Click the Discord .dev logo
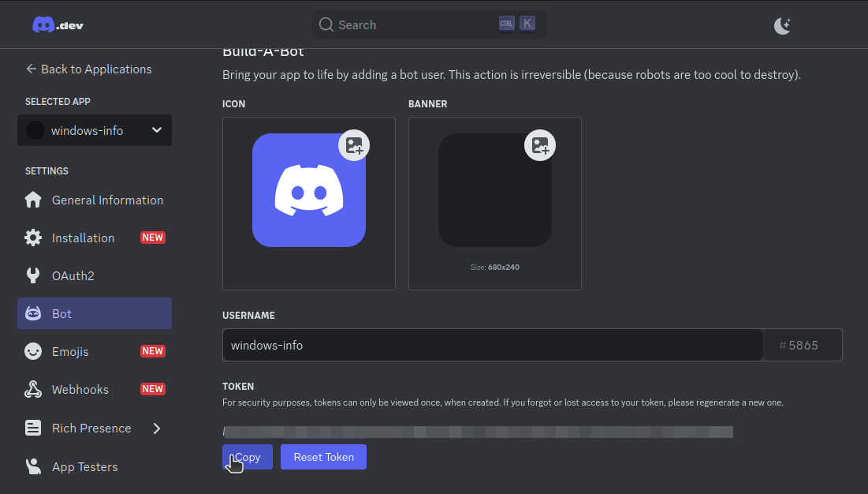Screen dimensions: 868x494 tap(58, 25)
